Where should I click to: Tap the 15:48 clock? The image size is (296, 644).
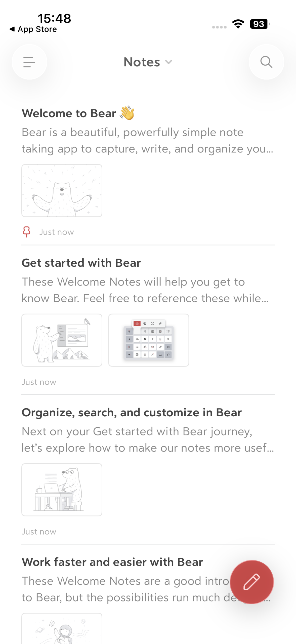pos(54,18)
